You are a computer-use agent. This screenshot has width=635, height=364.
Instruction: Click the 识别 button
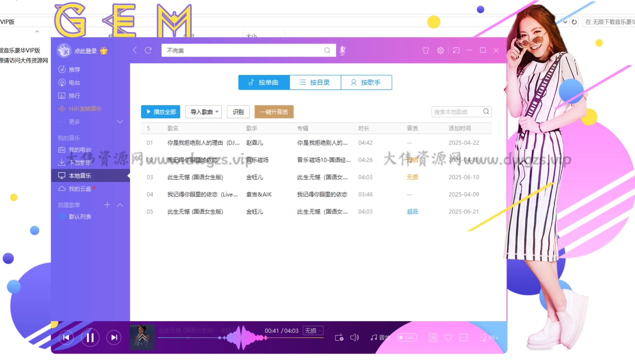[x=238, y=111]
